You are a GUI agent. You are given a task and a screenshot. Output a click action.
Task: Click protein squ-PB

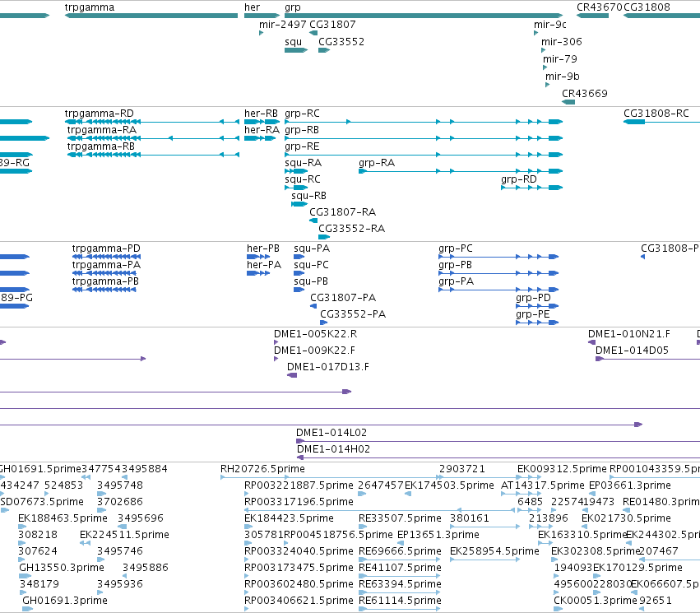point(299,290)
